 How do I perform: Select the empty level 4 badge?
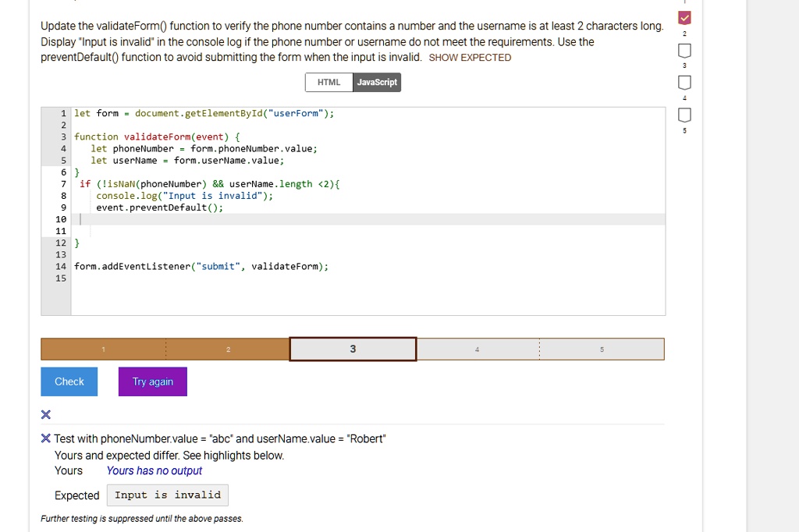click(684, 83)
